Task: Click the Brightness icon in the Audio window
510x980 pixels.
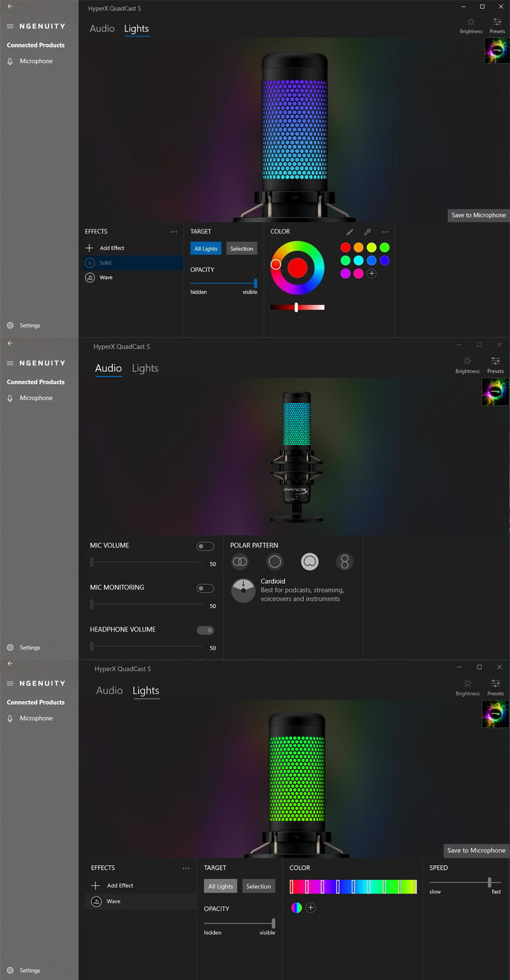Action: 467,362
